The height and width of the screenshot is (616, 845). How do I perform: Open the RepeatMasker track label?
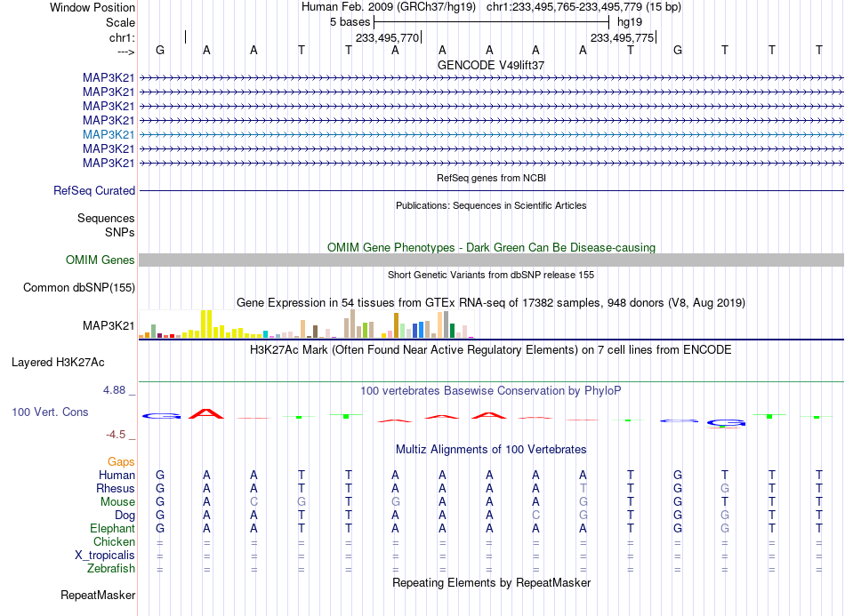(x=98, y=595)
